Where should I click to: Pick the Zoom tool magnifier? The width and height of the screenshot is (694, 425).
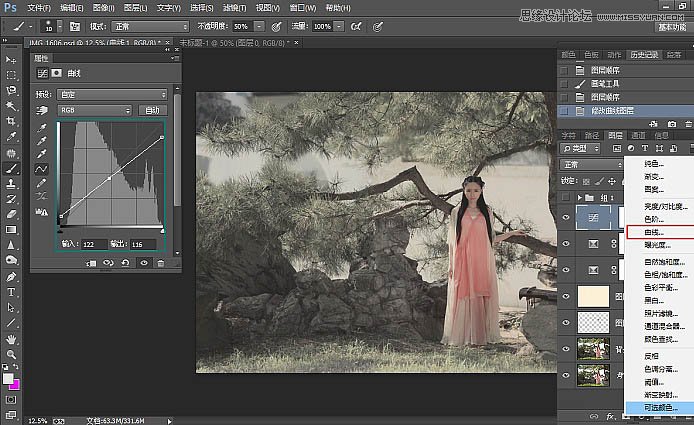point(11,354)
